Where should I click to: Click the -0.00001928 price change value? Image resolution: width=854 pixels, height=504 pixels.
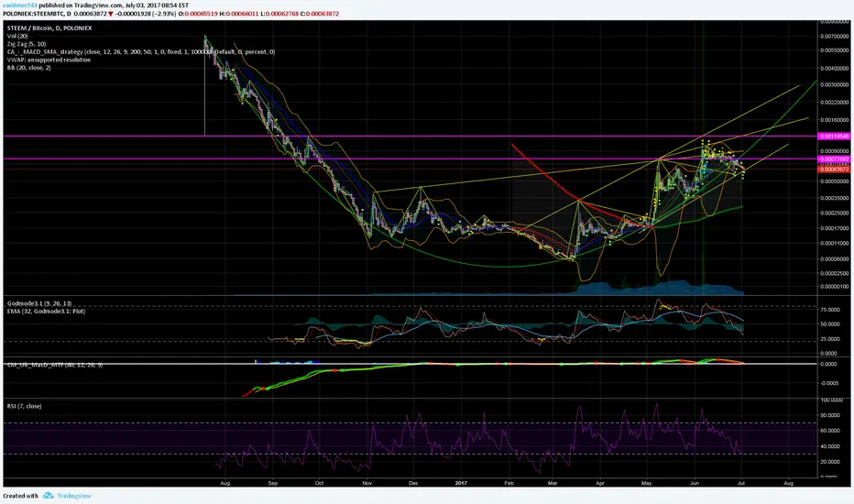click(x=132, y=14)
